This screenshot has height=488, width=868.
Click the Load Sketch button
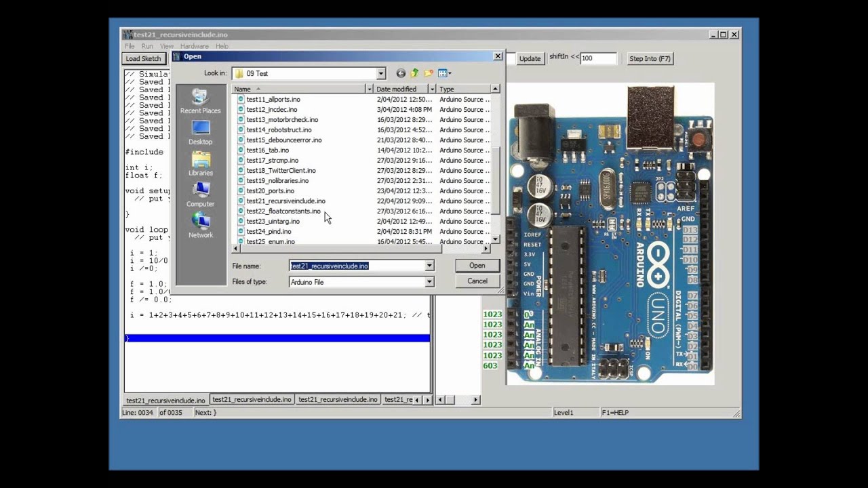pos(144,58)
